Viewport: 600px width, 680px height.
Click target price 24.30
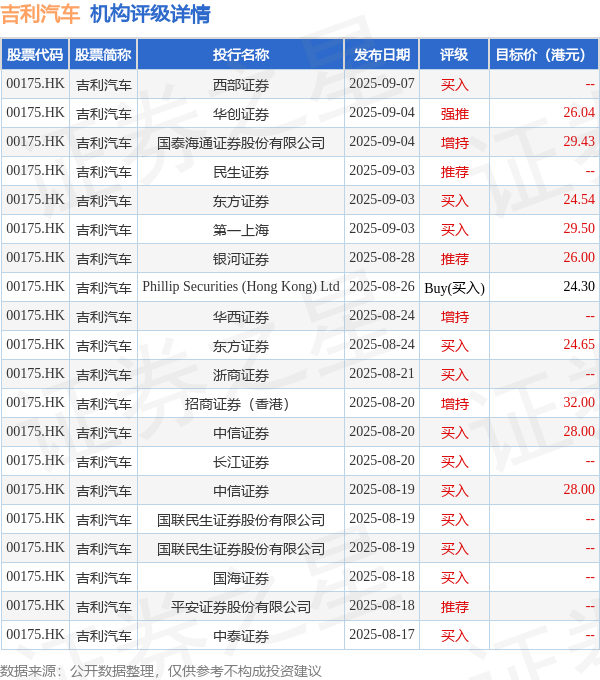(579, 286)
